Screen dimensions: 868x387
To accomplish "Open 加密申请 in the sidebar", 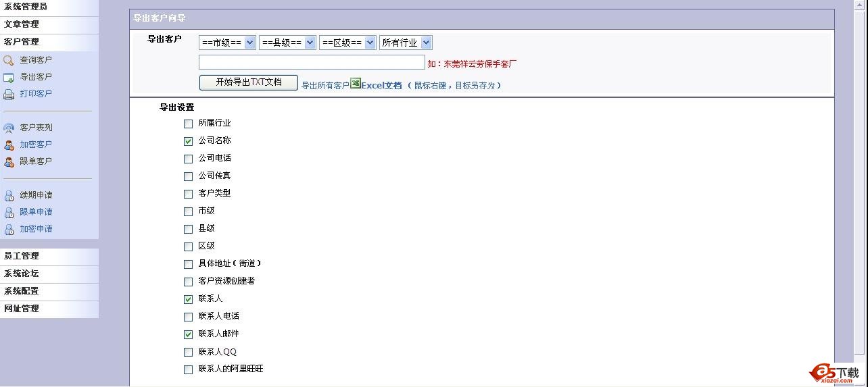I will coord(36,229).
